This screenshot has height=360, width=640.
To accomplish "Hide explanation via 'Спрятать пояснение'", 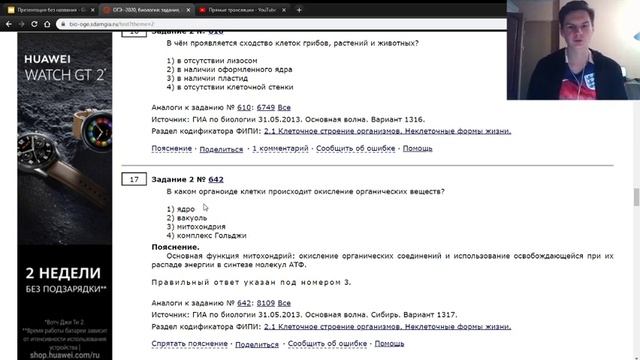I will [189, 343].
